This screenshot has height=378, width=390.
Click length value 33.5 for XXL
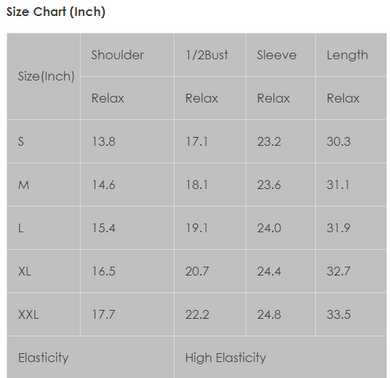point(338,315)
